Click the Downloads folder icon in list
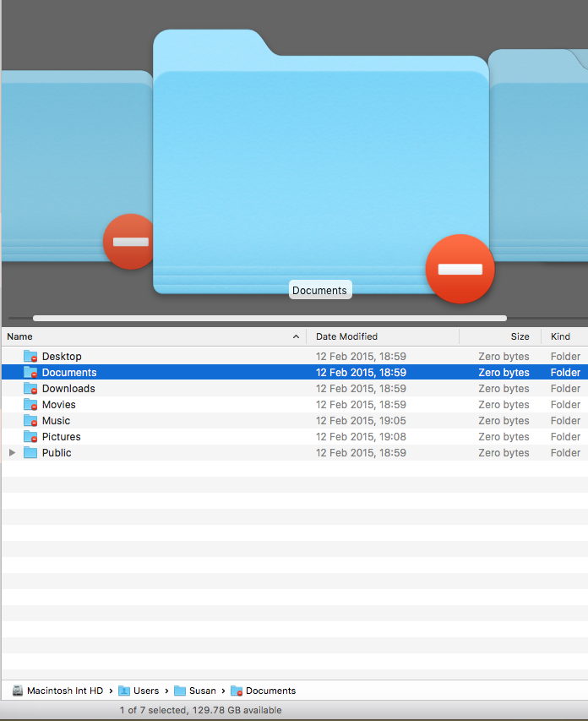Viewport: 588px width, 721px height. pyautogui.click(x=30, y=389)
